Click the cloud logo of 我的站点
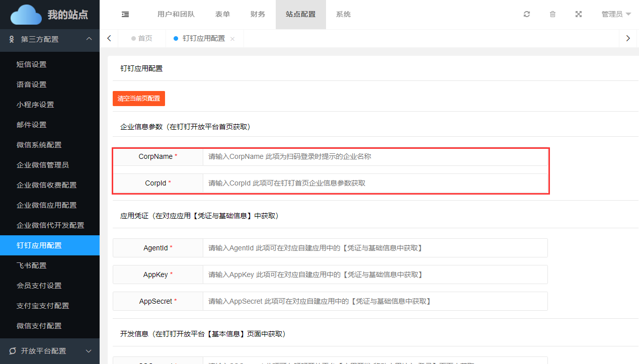Image resolution: width=639 pixels, height=364 pixels. coord(26,15)
